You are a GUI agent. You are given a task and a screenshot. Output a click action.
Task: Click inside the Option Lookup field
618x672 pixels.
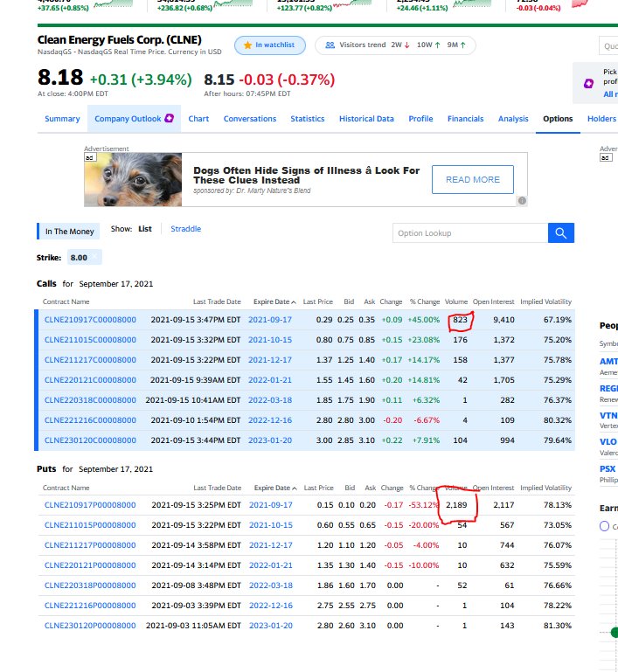(470, 232)
